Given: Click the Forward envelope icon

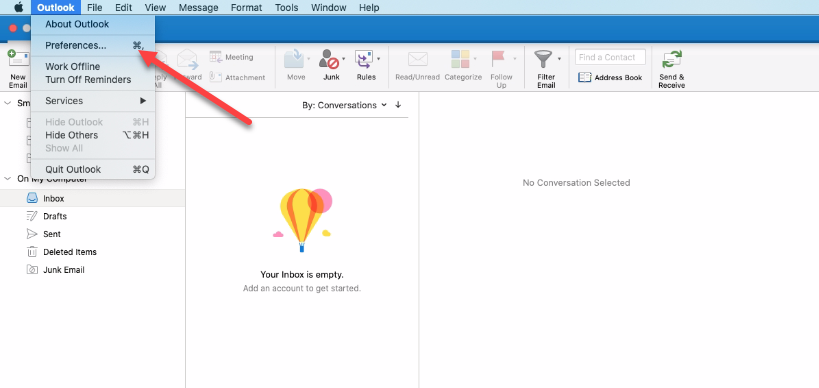Looking at the screenshot, I should tap(188, 59).
